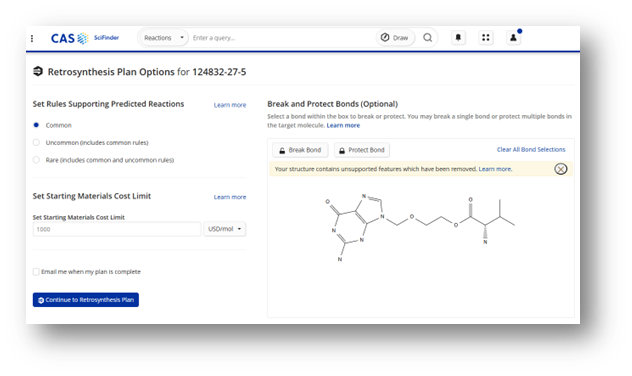The width and height of the screenshot is (632, 376).
Task: Select Rare (includes common and uncommon rules)
Action: [36, 160]
